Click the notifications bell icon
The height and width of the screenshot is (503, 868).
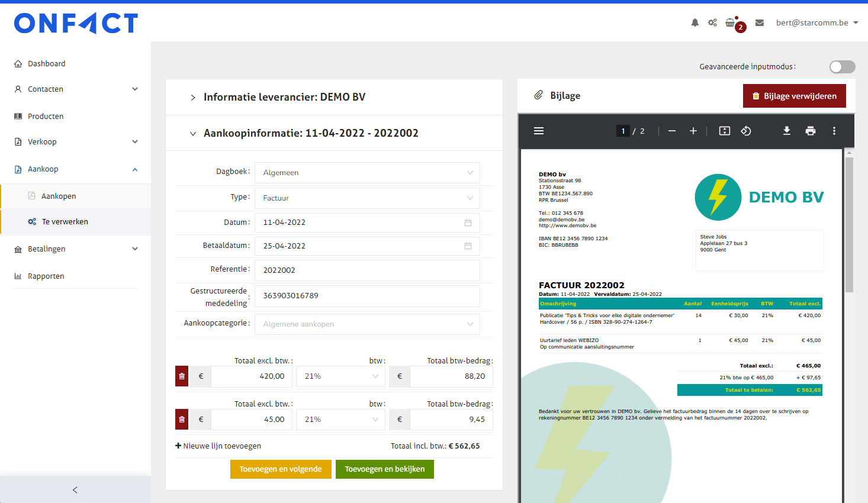point(695,22)
